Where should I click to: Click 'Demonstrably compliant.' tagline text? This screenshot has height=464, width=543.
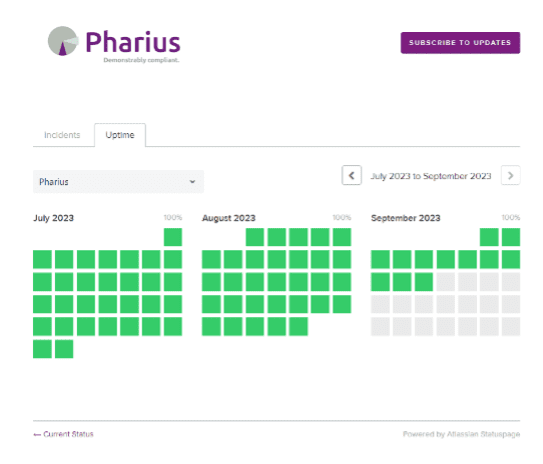click(x=141, y=60)
